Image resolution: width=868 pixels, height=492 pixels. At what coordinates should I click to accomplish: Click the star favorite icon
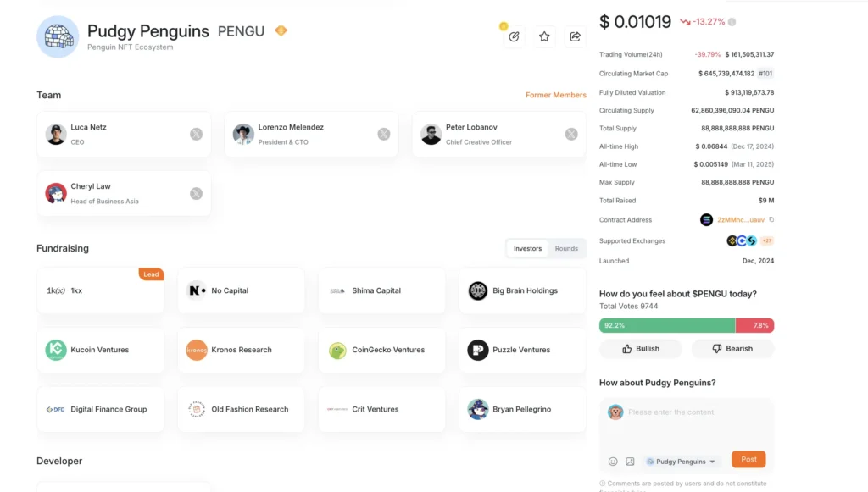click(x=544, y=36)
